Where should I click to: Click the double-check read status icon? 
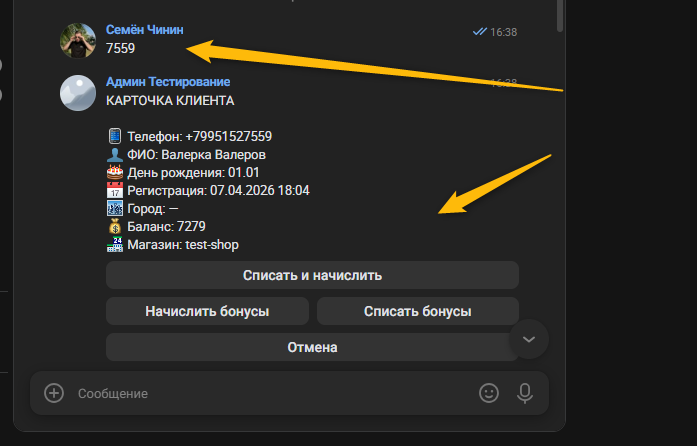pyautogui.click(x=480, y=32)
